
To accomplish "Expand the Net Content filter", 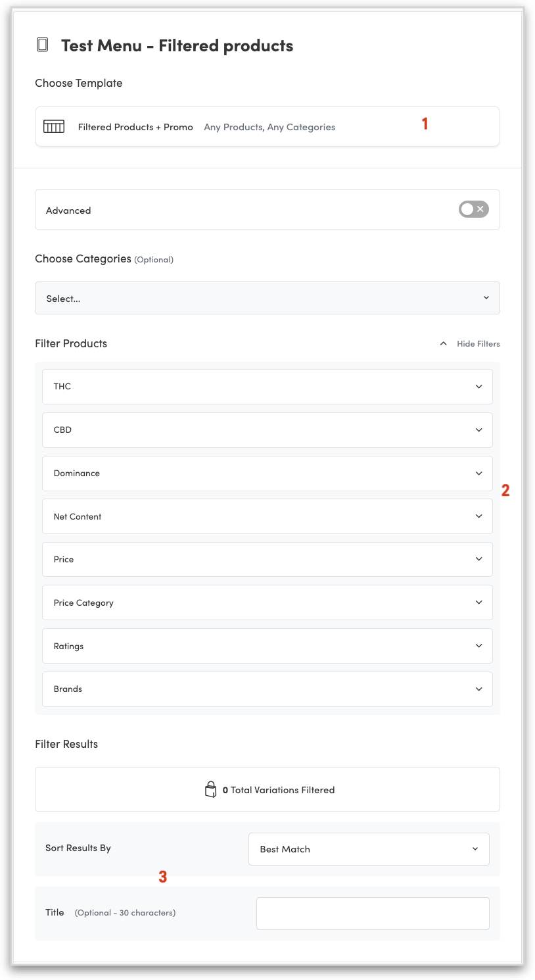I will point(267,516).
